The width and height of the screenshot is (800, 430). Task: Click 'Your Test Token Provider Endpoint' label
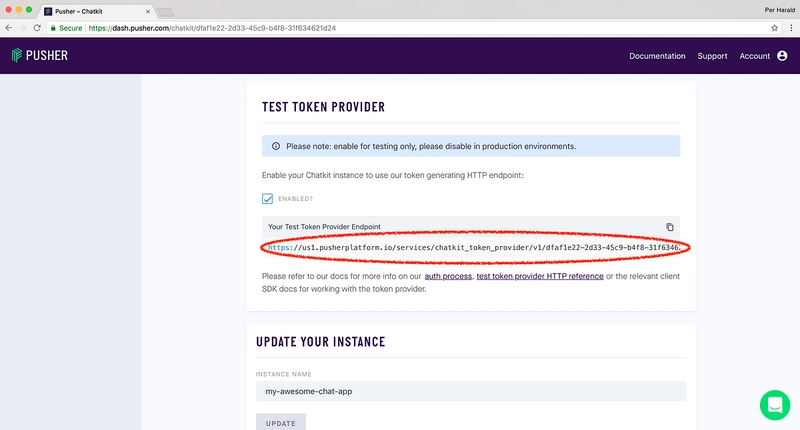click(324, 226)
